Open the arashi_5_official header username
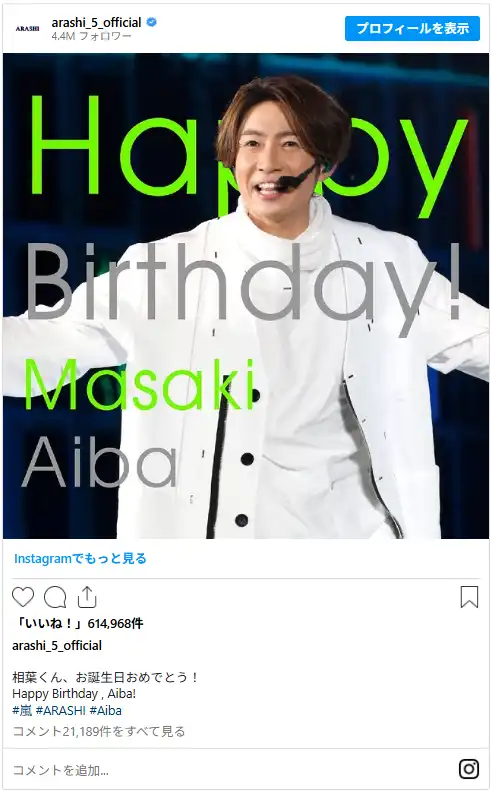491x794 pixels. [96, 22]
